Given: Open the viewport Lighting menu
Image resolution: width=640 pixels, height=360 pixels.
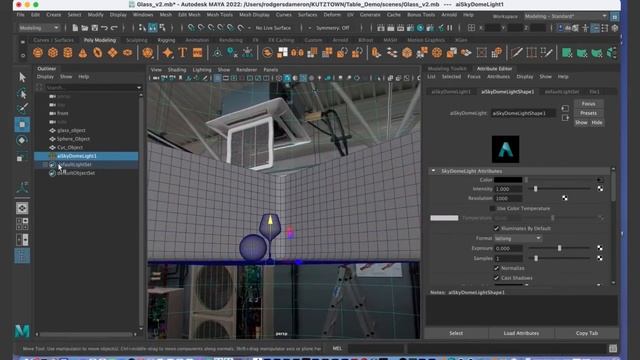Looking at the screenshot, I should pos(202,70).
